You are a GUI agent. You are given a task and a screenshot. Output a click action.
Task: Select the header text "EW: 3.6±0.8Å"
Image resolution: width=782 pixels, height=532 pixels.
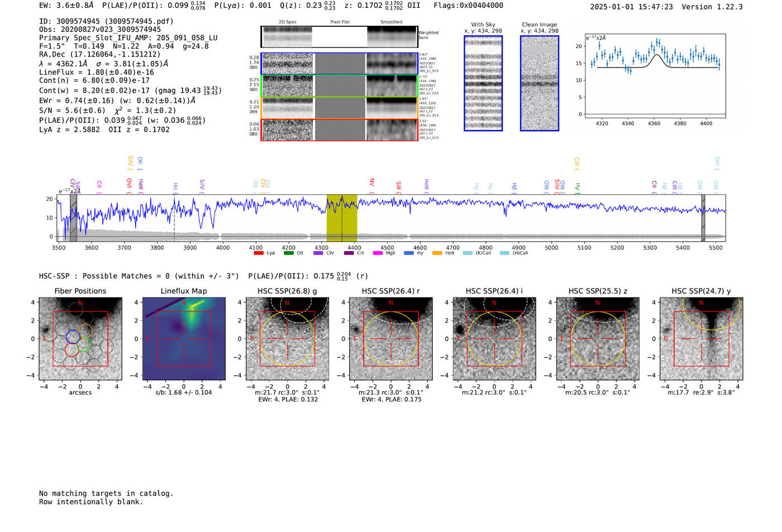click(x=66, y=6)
